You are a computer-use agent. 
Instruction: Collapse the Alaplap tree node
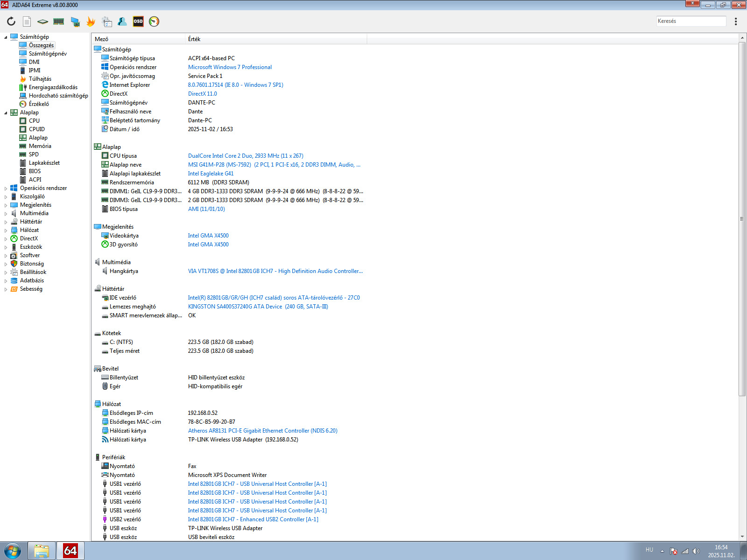point(6,112)
